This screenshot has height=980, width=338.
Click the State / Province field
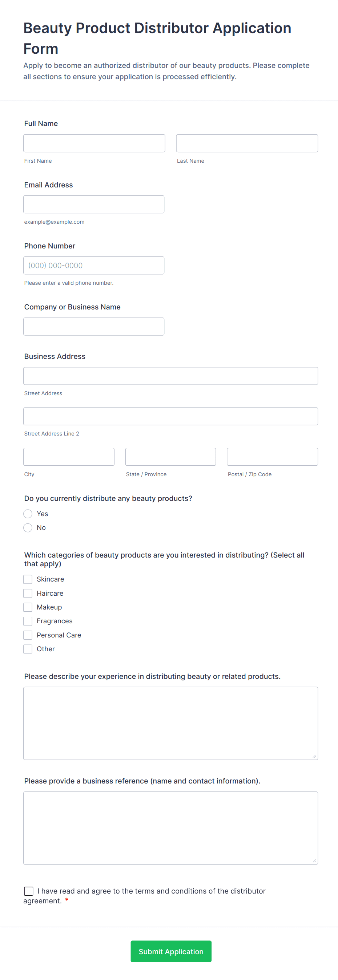[x=170, y=457]
